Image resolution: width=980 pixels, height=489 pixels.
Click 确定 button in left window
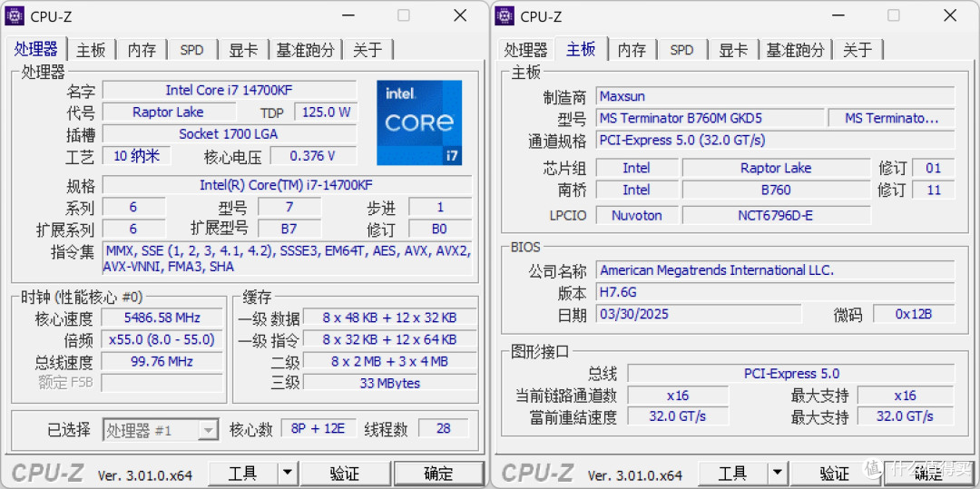tap(439, 474)
